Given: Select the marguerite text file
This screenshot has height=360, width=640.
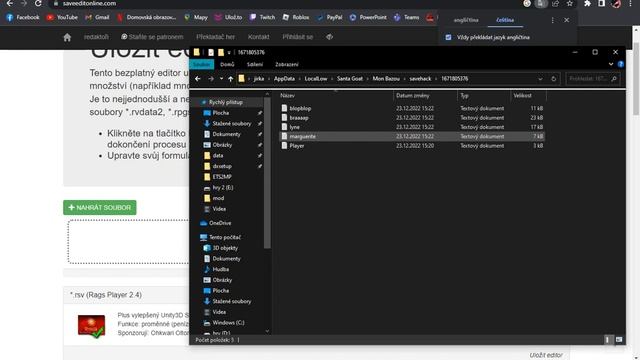Looking at the screenshot, I should tap(411, 136).
